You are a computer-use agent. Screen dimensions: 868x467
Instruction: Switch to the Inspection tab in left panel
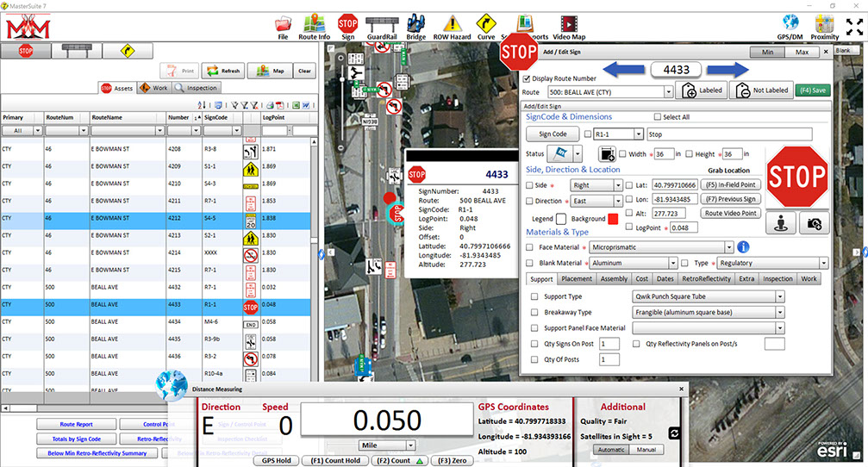pos(197,88)
